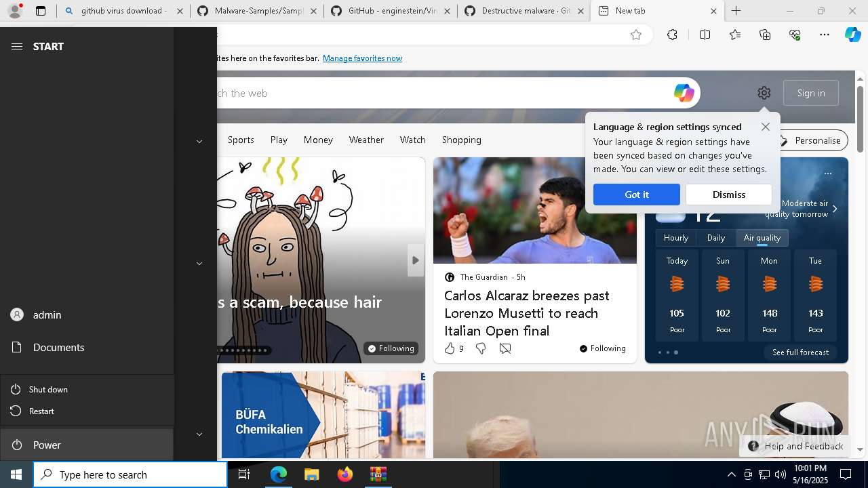Open the notification center icon
Screen dimensions: 868x488
(x=846, y=474)
